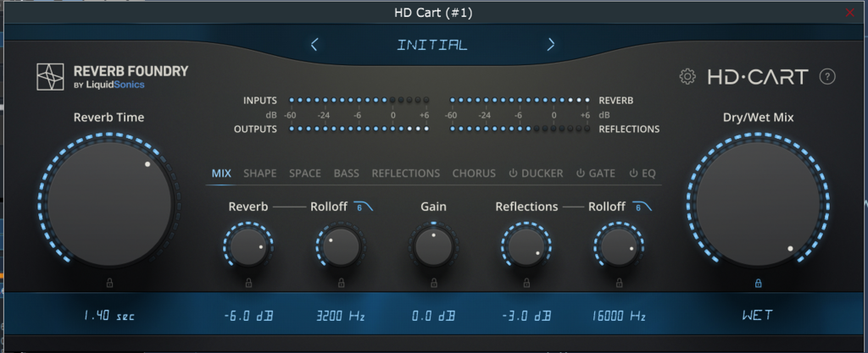Click the Reverb Foundry logo icon
The height and width of the screenshot is (353, 868).
coord(50,77)
